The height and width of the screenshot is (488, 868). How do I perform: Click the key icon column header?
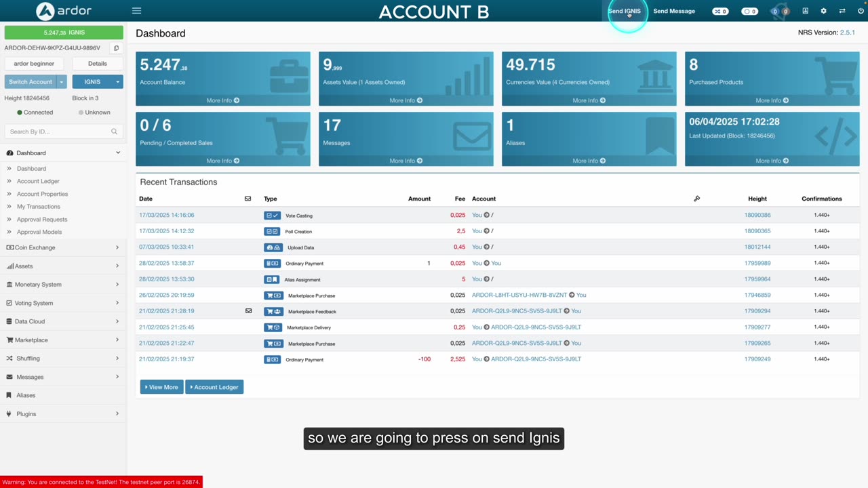tap(696, 199)
